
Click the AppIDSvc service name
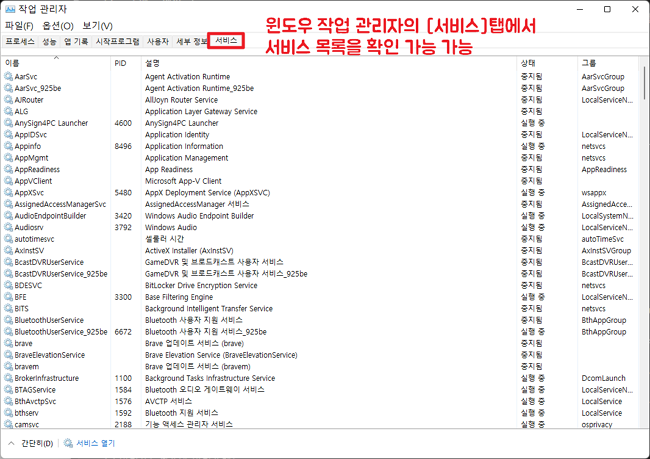tap(31, 134)
